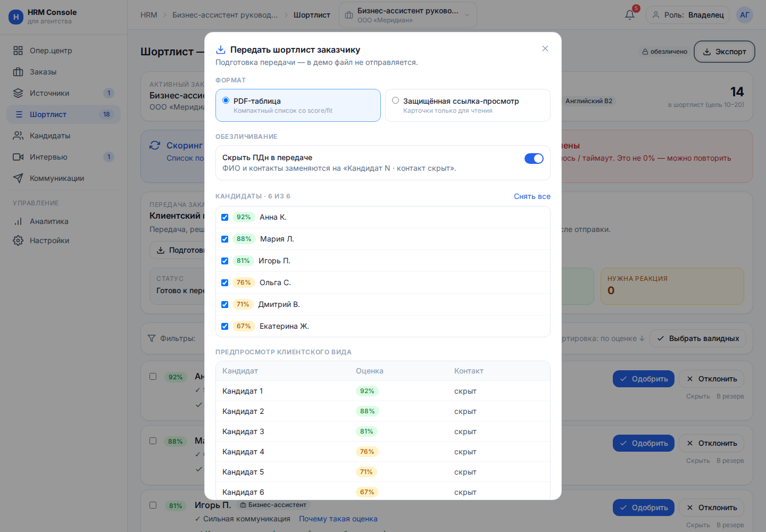
Task: Select the PDF-таблица format option
Action: point(298,105)
